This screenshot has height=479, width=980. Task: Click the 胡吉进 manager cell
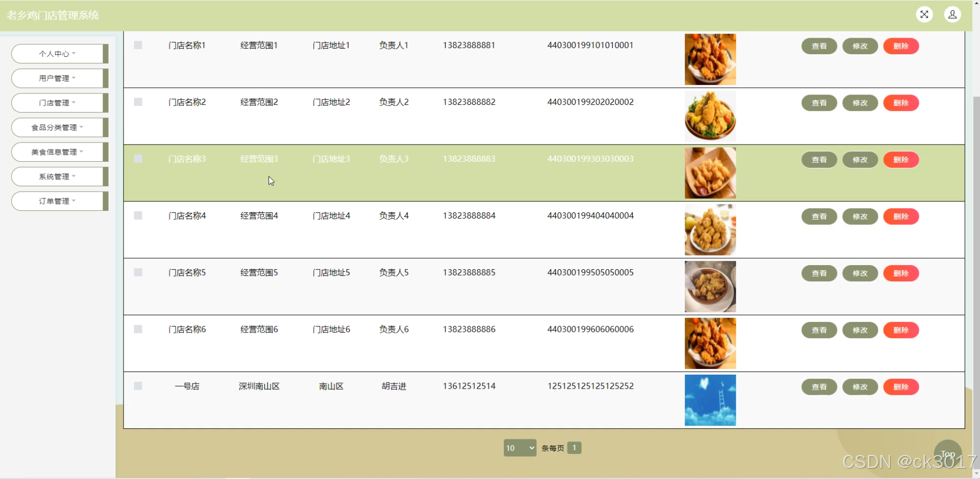pyautogui.click(x=394, y=387)
